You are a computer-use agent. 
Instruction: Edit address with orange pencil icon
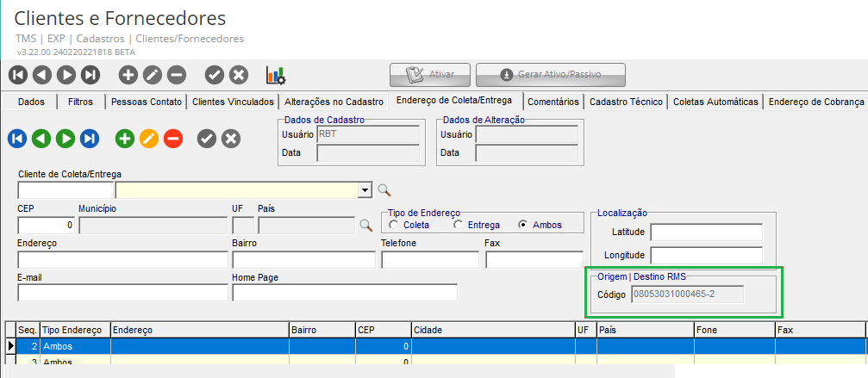click(x=149, y=139)
